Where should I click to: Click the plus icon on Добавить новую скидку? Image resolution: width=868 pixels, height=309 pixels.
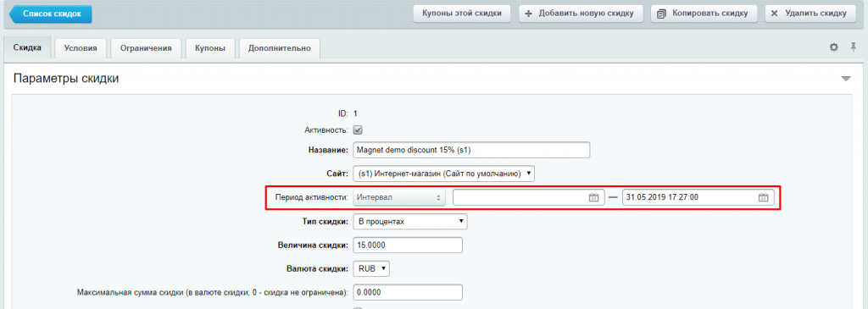point(528,14)
